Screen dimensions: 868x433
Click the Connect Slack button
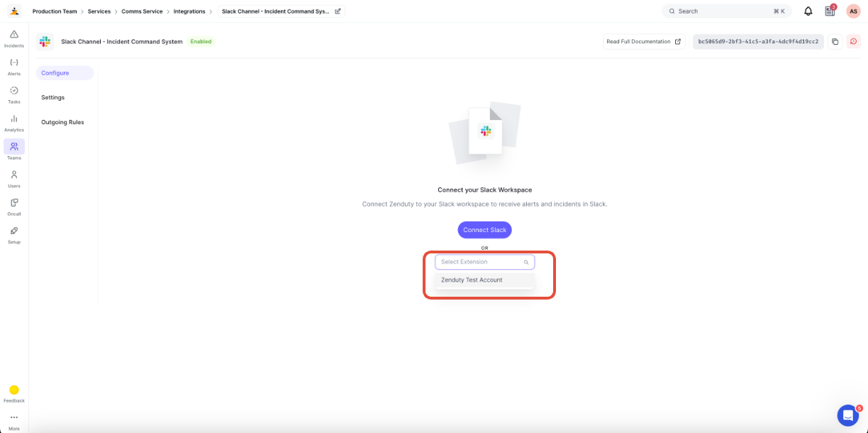[x=484, y=229]
